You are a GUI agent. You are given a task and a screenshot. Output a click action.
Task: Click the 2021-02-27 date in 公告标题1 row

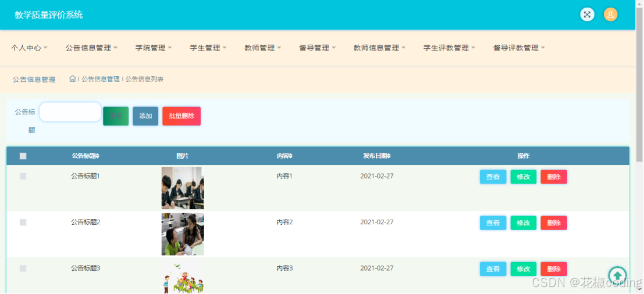pyautogui.click(x=376, y=176)
